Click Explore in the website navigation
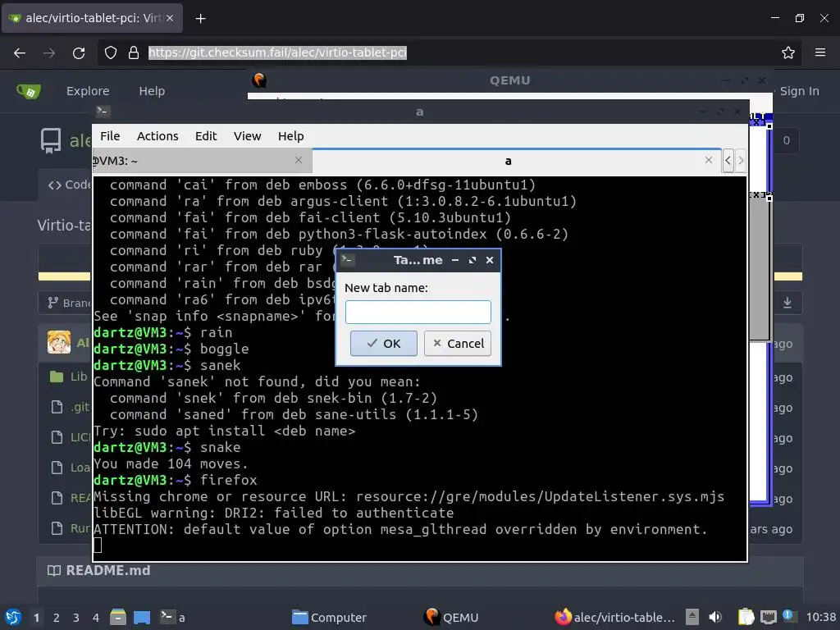Image resolution: width=840 pixels, height=630 pixels. (x=88, y=91)
